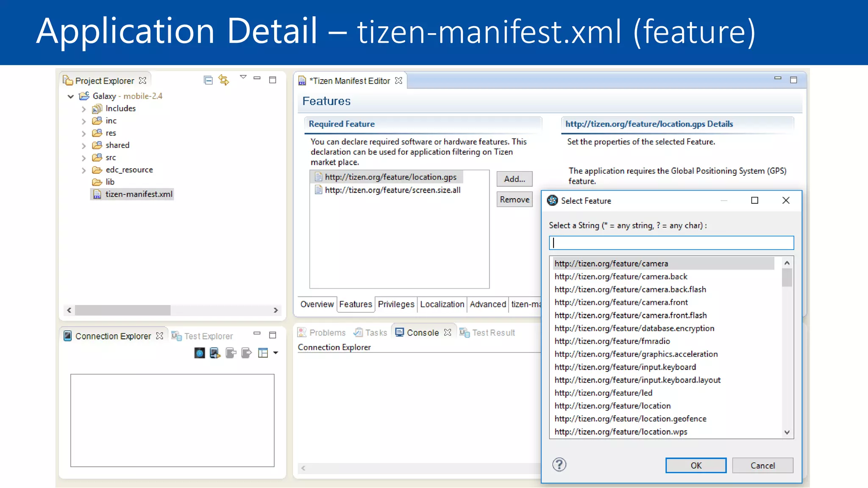The height and width of the screenshot is (488, 868).
Task: Switch to the Advanced tab
Action: (x=488, y=304)
